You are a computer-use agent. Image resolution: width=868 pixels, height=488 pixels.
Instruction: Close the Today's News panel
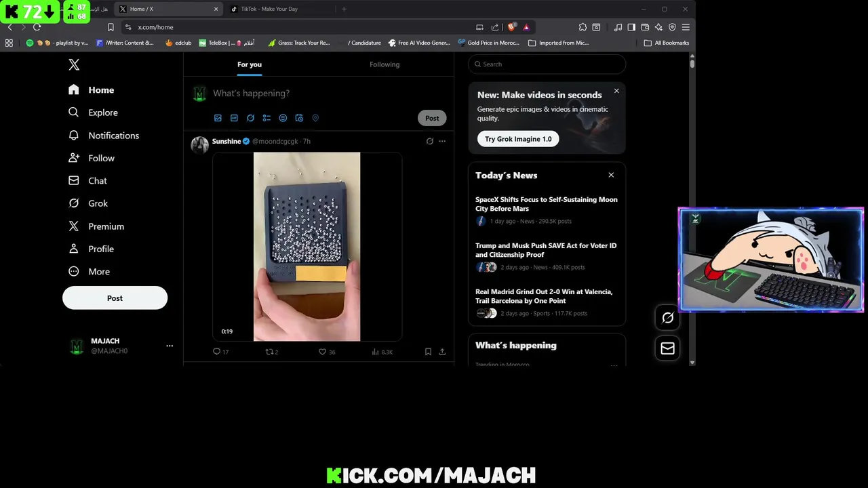(611, 175)
